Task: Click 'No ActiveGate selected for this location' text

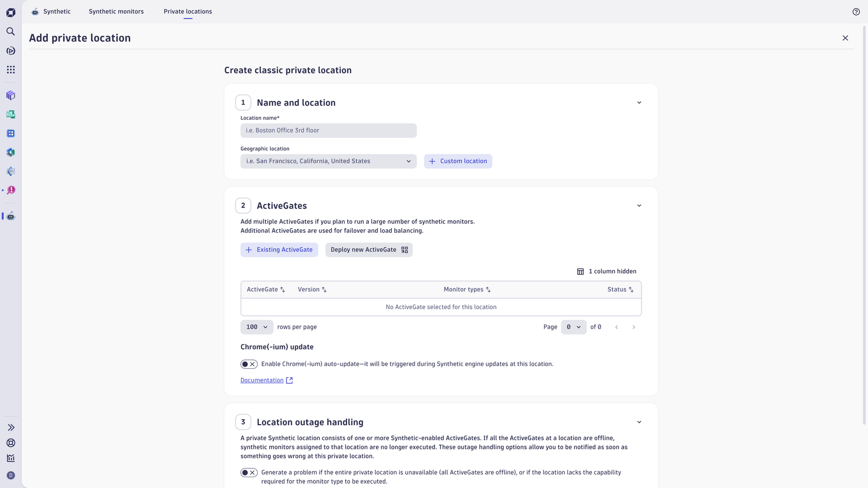Action: pos(441,307)
